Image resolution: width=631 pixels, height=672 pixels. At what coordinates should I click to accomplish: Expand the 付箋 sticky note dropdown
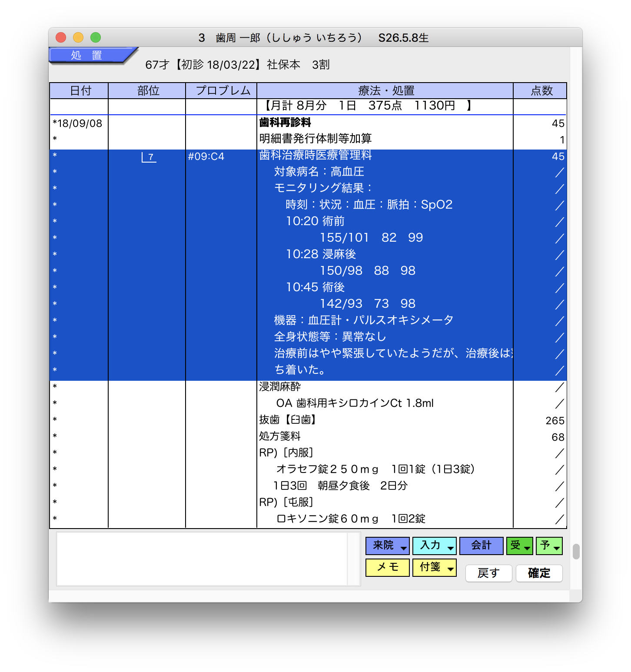click(434, 567)
